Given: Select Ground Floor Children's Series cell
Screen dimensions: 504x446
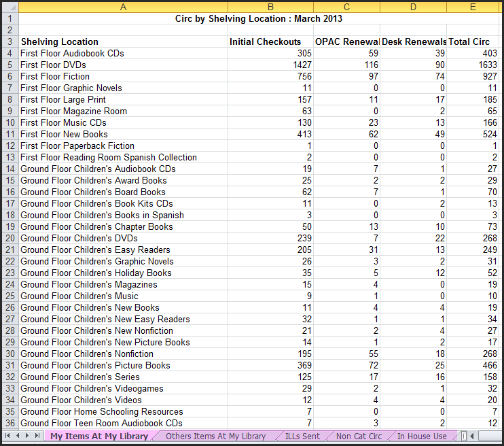Looking at the screenshot, I should (x=123, y=377).
